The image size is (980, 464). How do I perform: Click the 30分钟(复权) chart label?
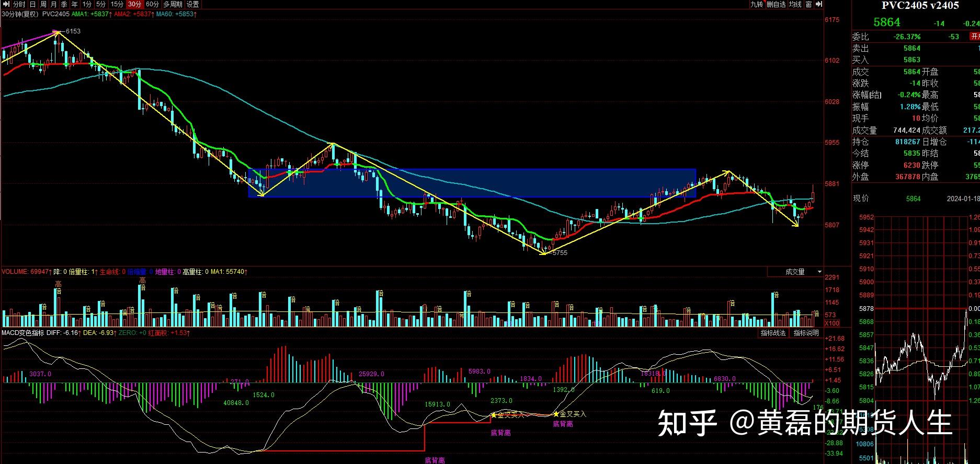point(20,14)
